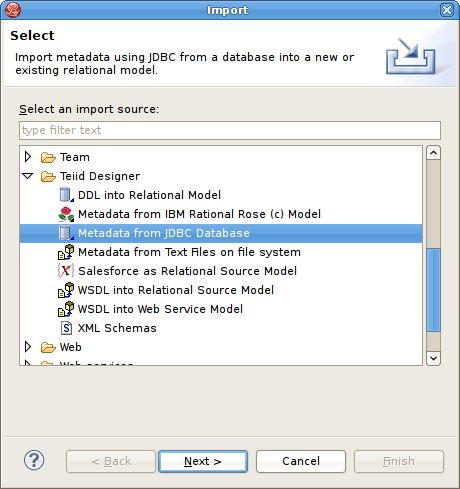Click the < Back button
460x489 pixels.
(111, 461)
